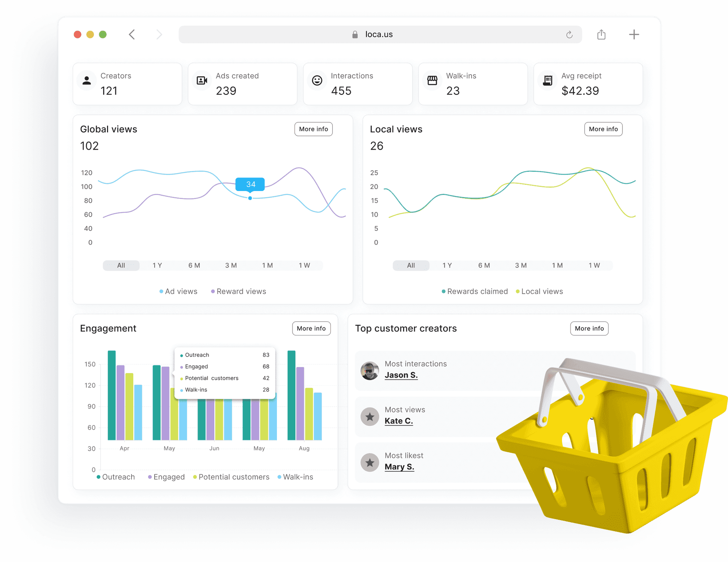Click the Global views More info button
Screen dimensions: 728x562
coord(314,129)
